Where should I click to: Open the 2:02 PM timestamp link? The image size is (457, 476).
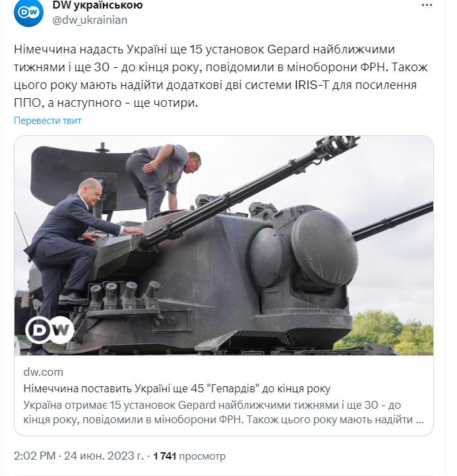pyautogui.click(x=34, y=456)
